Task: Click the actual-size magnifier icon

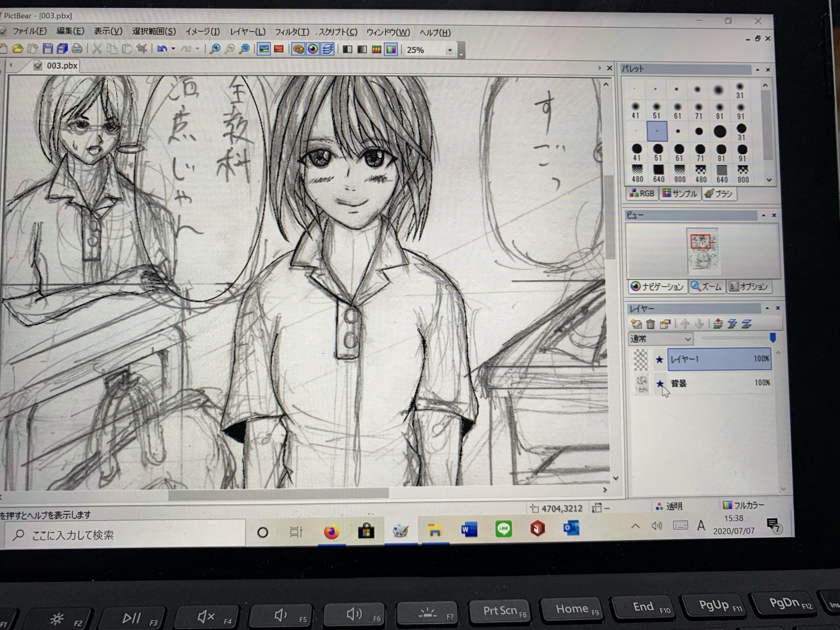Action: (x=245, y=49)
